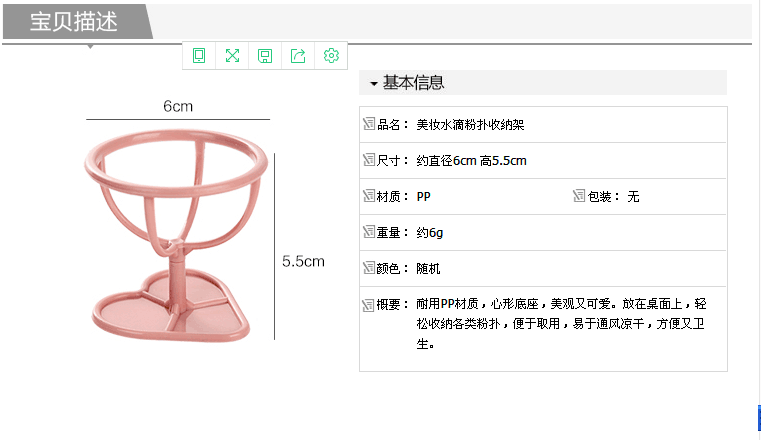This screenshot has height=440, width=761.
Task: Click the list icon beside 品名
Action: point(368,124)
